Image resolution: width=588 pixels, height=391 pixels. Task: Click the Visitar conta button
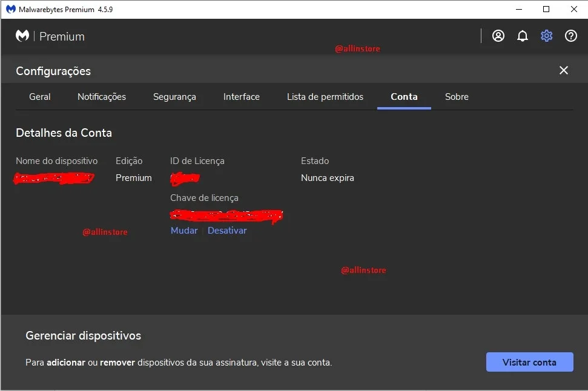click(529, 362)
